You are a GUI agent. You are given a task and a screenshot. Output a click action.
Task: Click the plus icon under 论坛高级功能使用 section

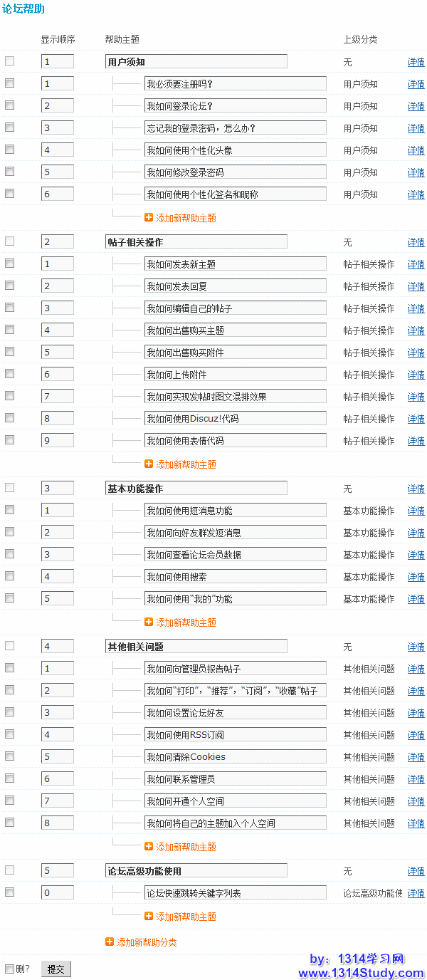149,917
